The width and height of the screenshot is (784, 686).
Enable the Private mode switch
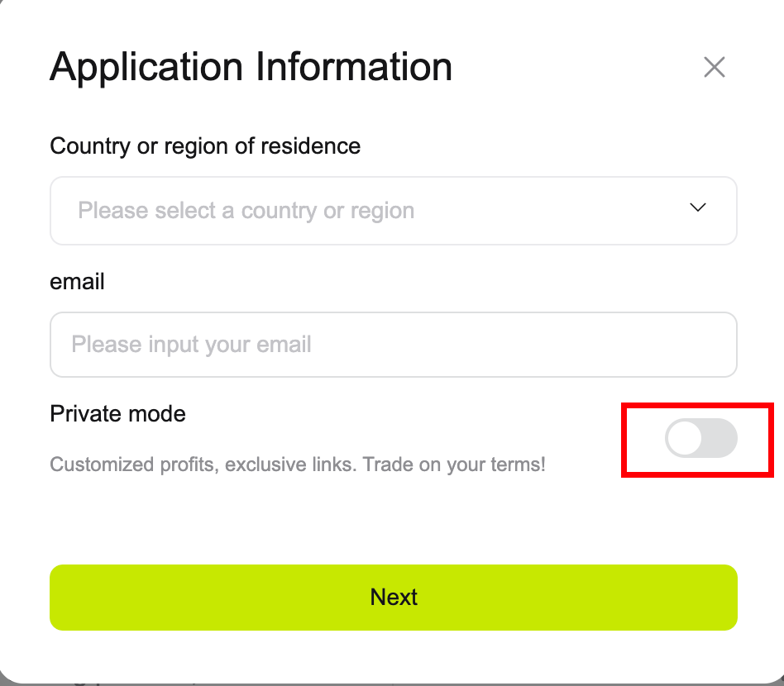coord(701,438)
